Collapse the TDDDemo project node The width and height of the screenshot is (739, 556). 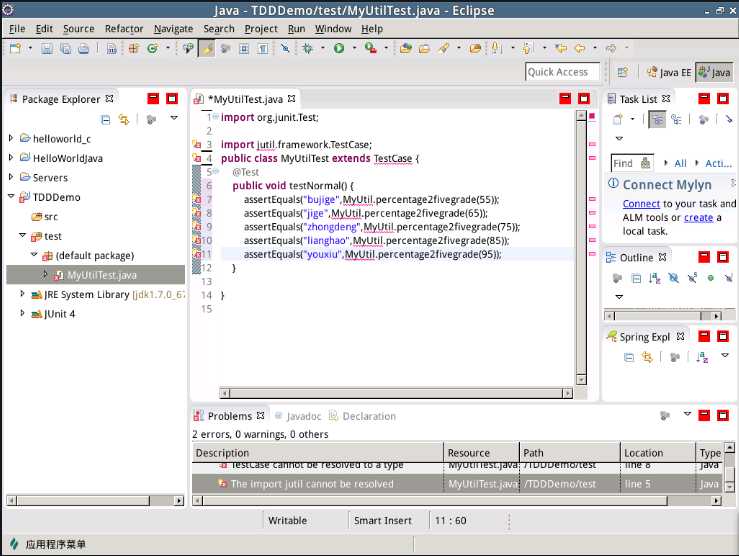[11, 196]
